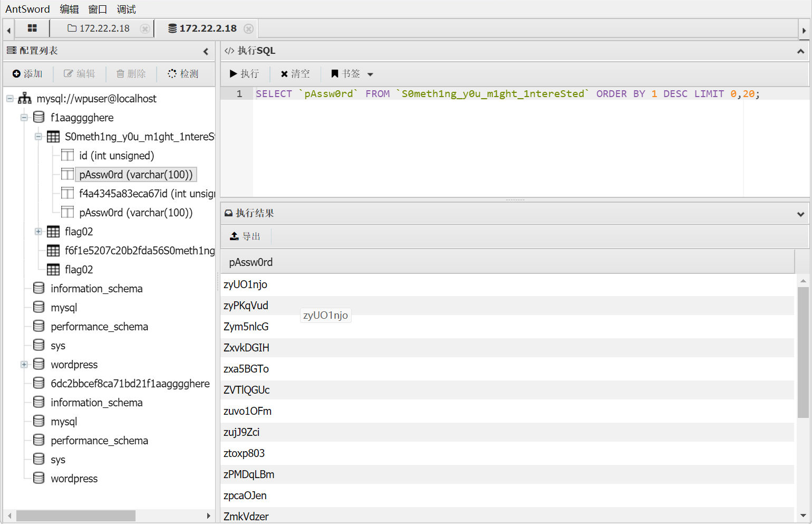Screen dimensions: 812x524
Task: Select the zyUO1njo result row
Action: pyautogui.click(x=507, y=284)
